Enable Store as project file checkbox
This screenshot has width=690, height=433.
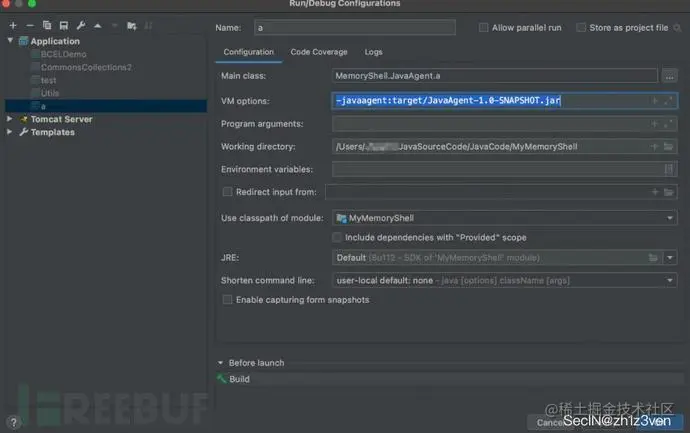pos(581,28)
